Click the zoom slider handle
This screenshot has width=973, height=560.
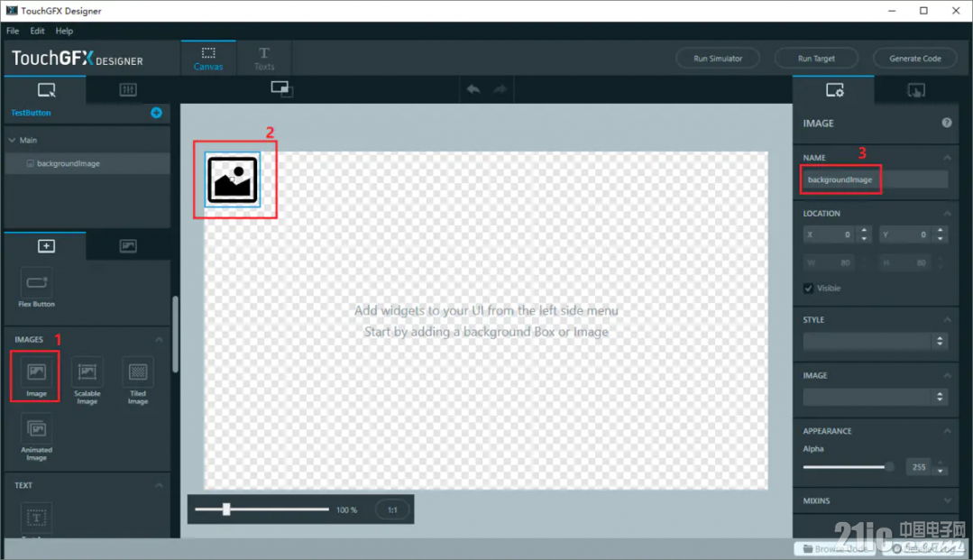(x=226, y=510)
